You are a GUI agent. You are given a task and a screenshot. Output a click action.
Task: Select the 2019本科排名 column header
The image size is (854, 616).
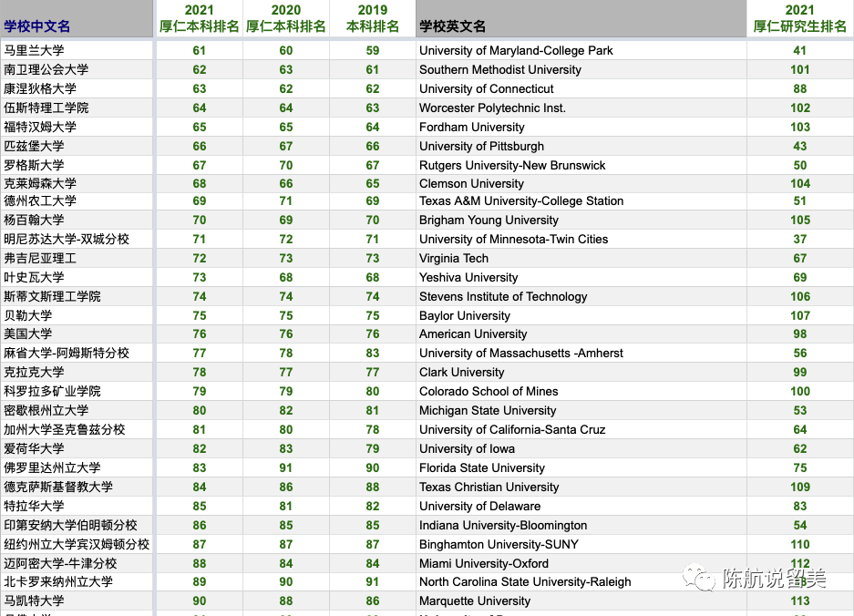[x=372, y=16]
